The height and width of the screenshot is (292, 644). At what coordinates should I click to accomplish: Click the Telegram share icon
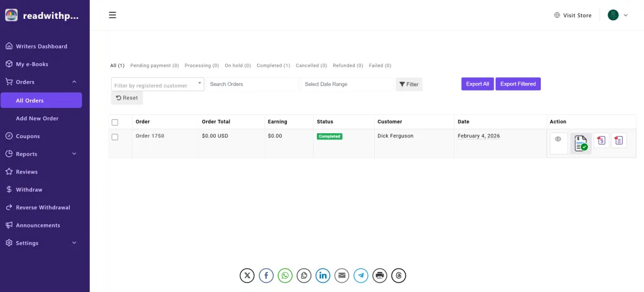(360, 275)
